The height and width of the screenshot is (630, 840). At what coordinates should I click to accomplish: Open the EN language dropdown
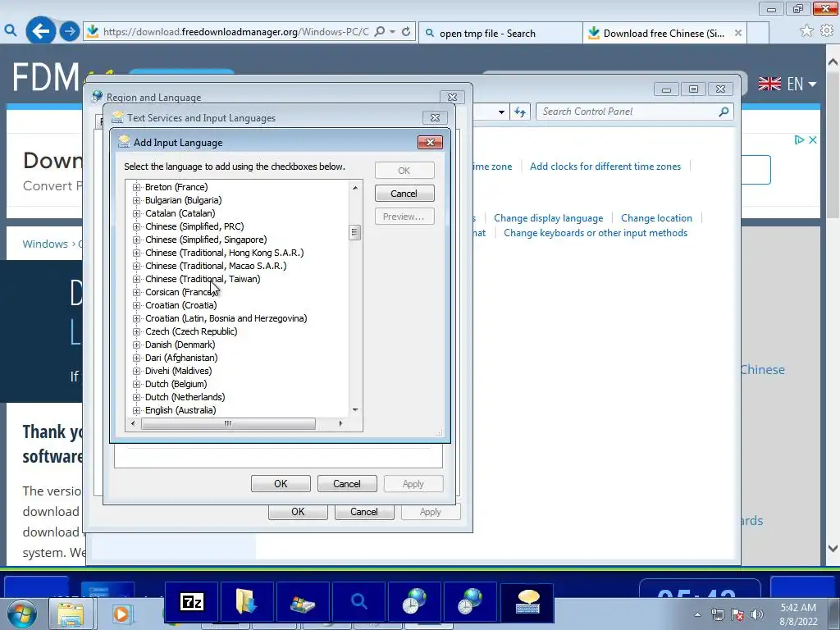click(802, 84)
